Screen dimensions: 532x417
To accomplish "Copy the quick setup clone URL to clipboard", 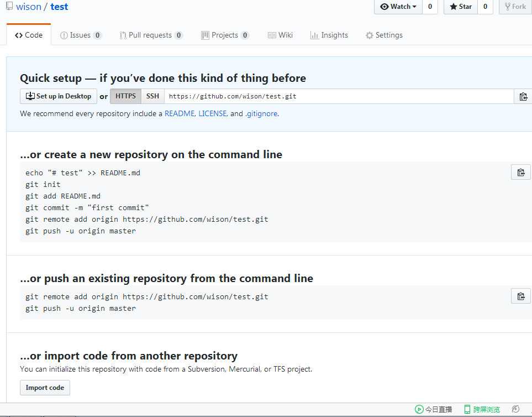I will (523, 96).
